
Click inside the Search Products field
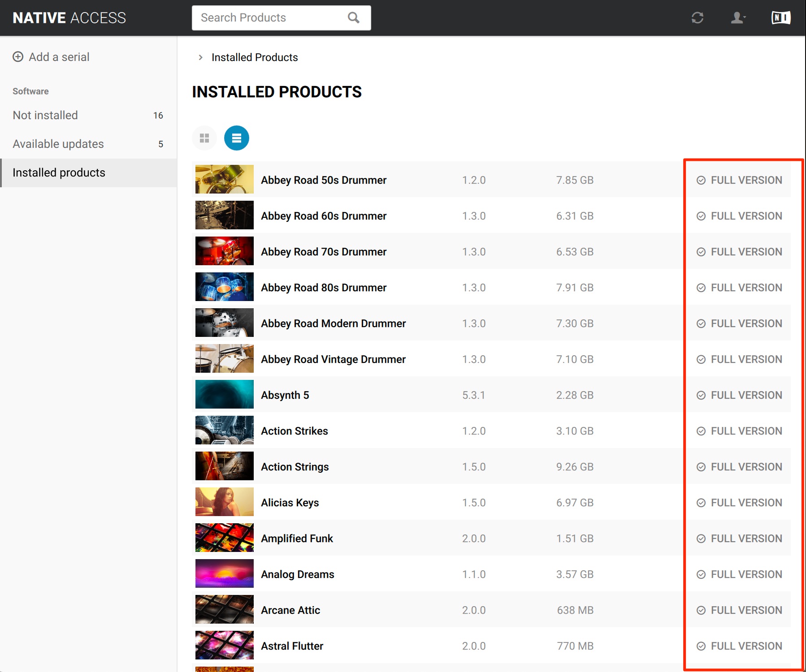269,18
